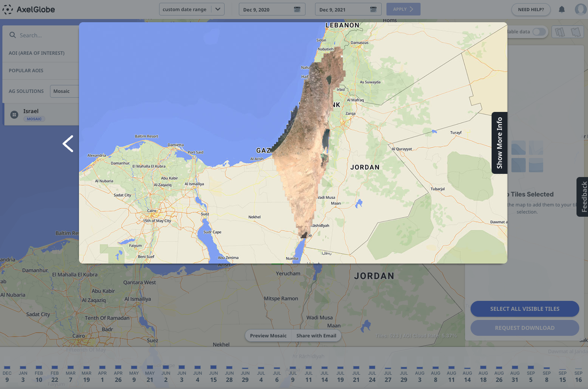Open the AOI (Area of Interest) section
588x389 pixels.
pos(37,53)
